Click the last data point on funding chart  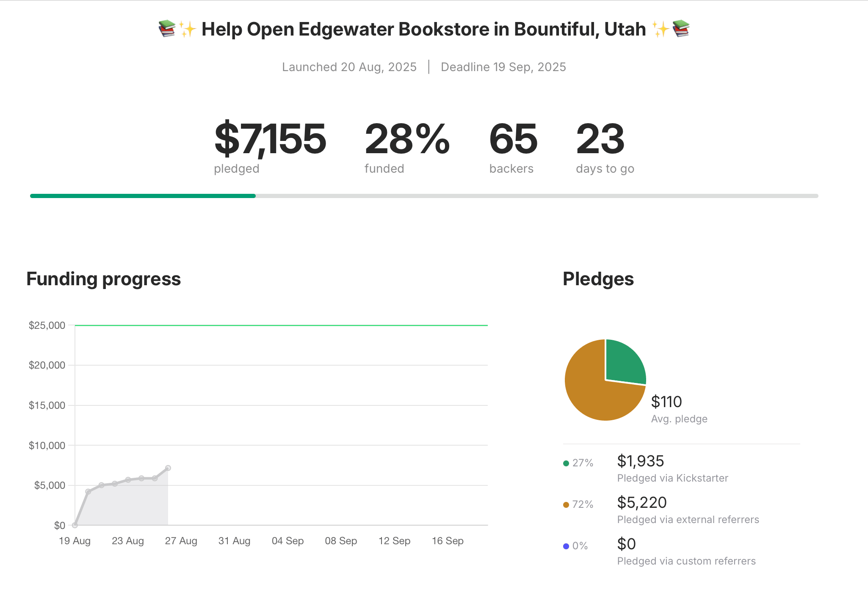[x=168, y=468]
